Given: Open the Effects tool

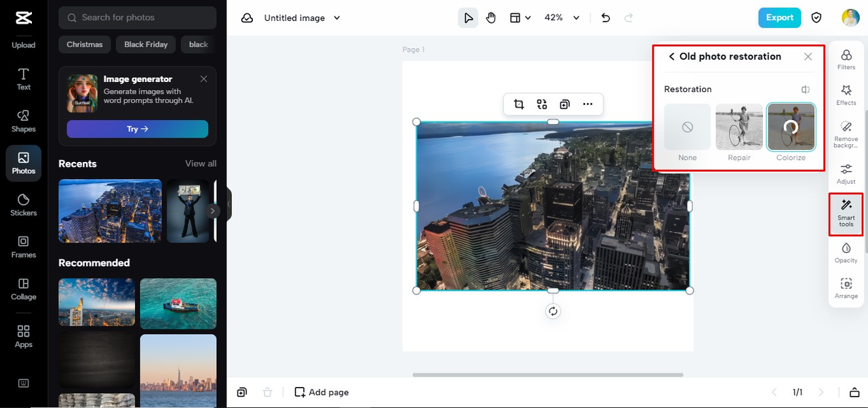Looking at the screenshot, I should (846, 95).
